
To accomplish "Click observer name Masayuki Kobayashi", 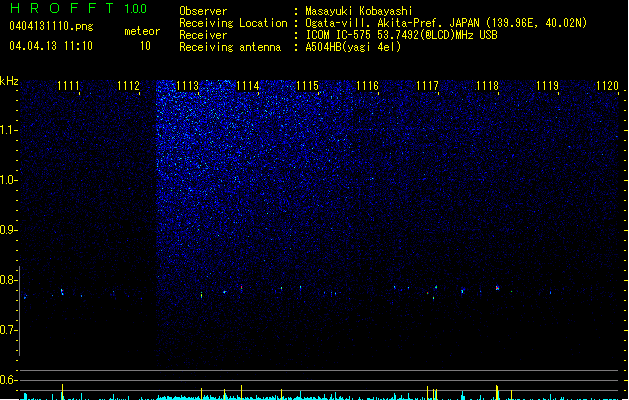I will pyautogui.click(x=359, y=11).
